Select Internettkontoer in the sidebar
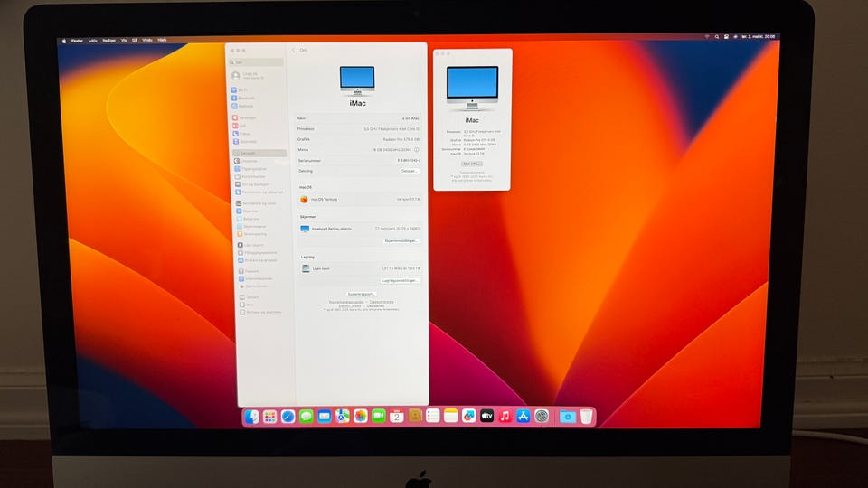This screenshot has height=488, width=868. [x=255, y=279]
